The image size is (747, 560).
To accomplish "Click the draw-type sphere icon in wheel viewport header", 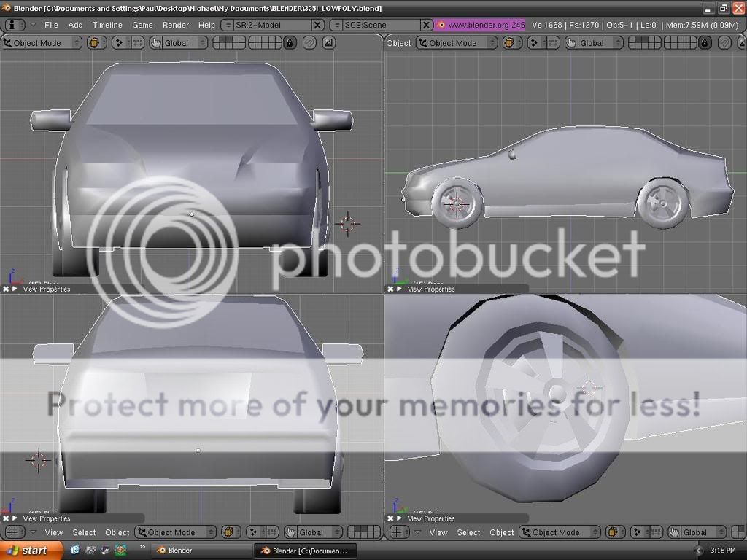I will tap(612, 532).
